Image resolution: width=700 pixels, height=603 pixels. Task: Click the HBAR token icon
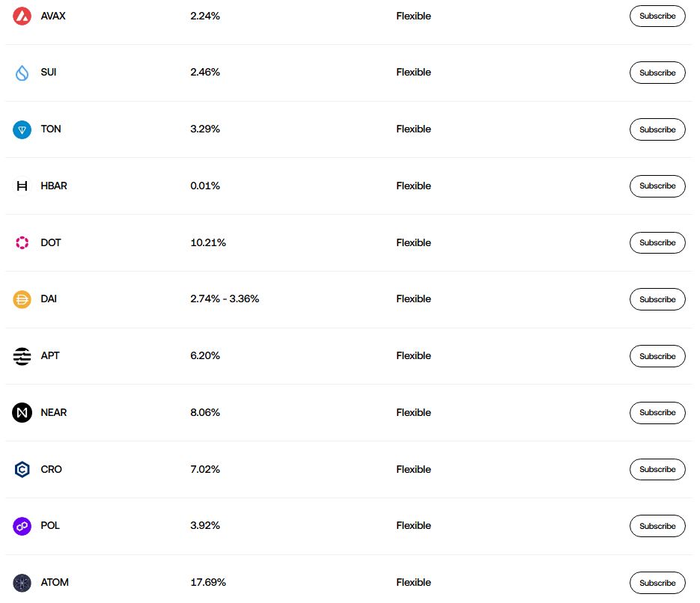22,186
